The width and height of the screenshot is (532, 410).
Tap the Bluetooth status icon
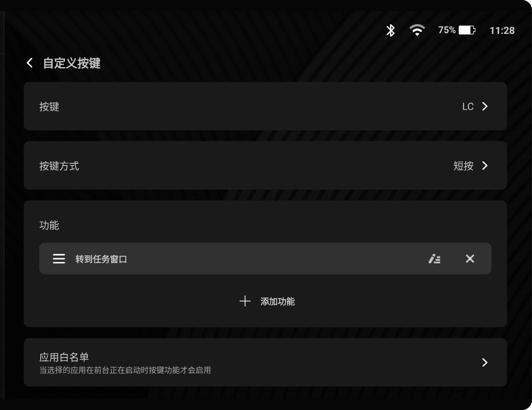point(390,30)
